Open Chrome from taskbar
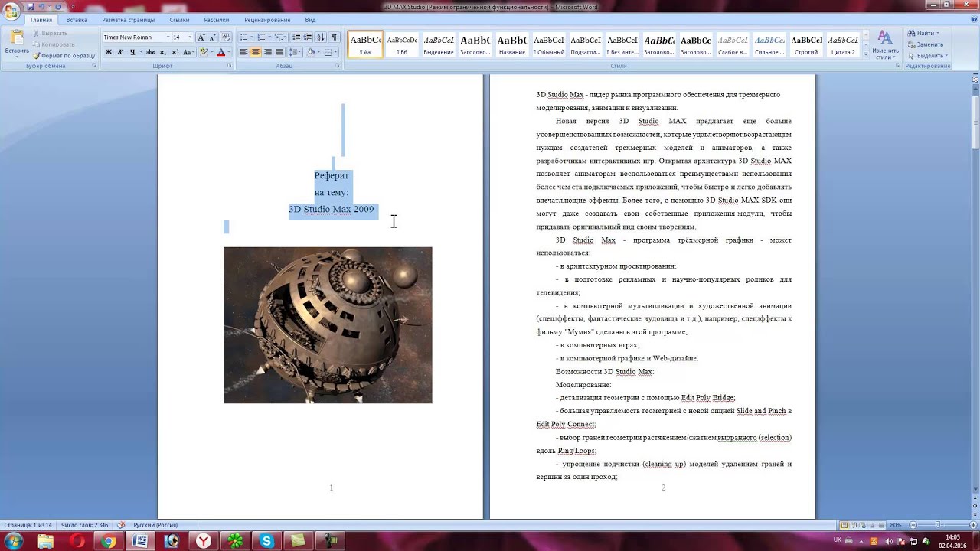 click(109, 541)
